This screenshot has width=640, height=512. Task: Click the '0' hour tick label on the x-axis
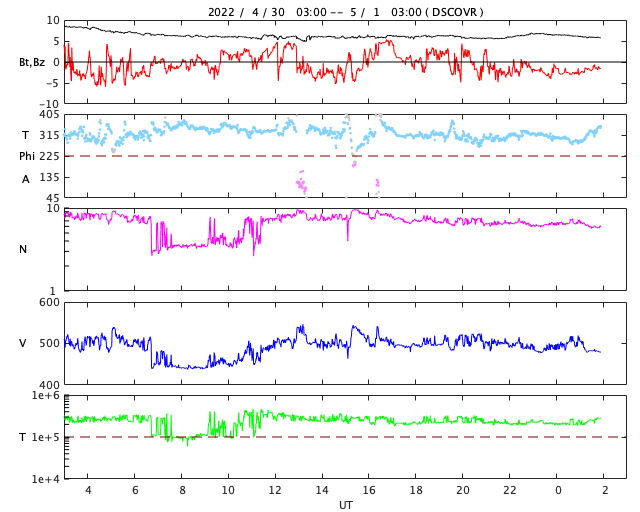pyautogui.click(x=558, y=490)
